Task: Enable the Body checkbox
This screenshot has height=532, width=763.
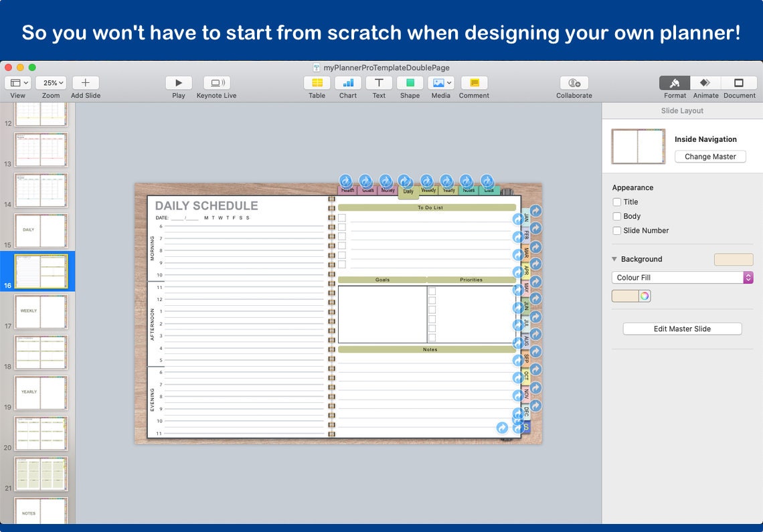Action: (x=616, y=216)
